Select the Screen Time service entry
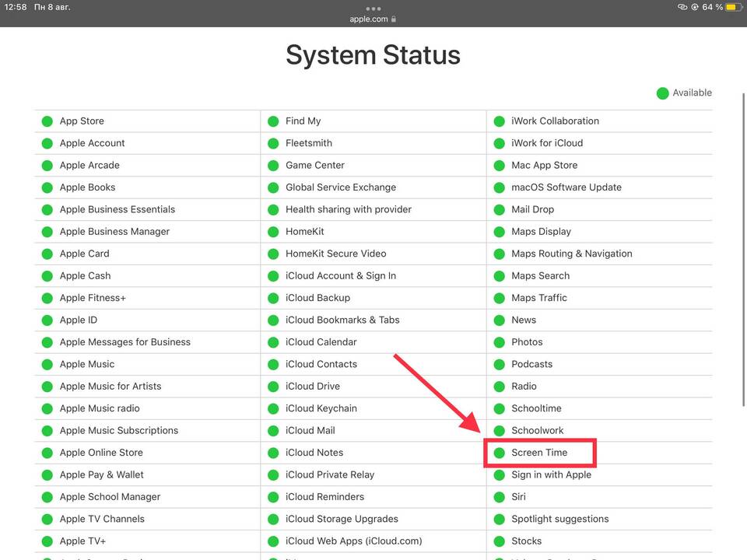 pyautogui.click(x=539, y=453)
